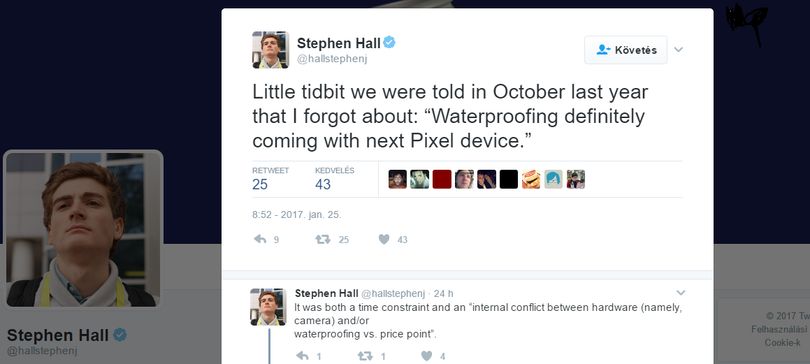The width and height of the screenshot is (810, 364).
Task: Like the follow-up tweet with 4 hearts
Action: coord(426,356)
